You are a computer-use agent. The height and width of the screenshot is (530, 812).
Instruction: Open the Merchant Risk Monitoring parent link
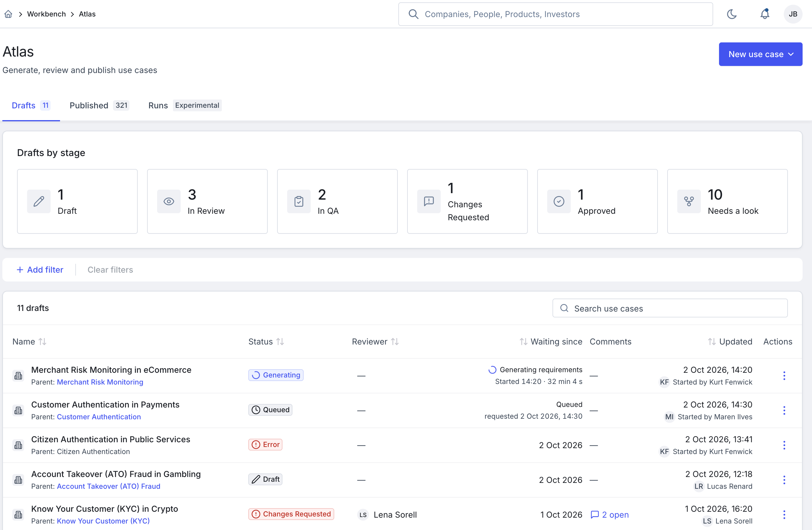pos(100,382)
